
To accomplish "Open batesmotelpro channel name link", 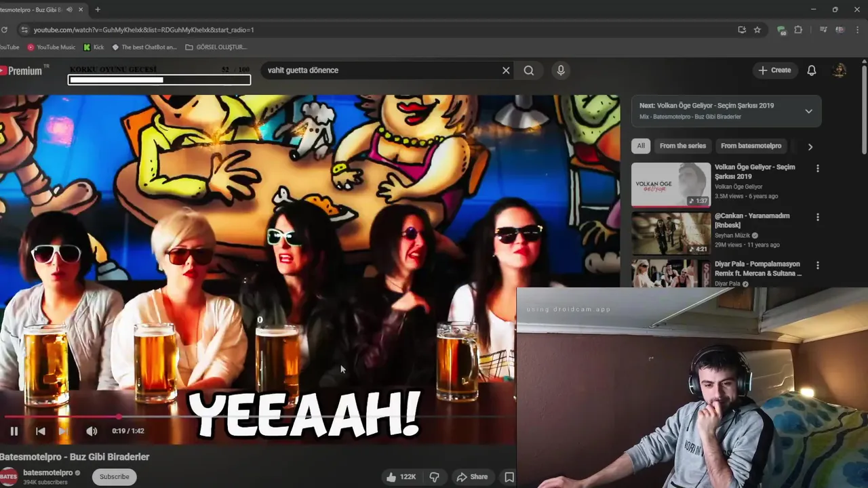I will pos(48,472).
